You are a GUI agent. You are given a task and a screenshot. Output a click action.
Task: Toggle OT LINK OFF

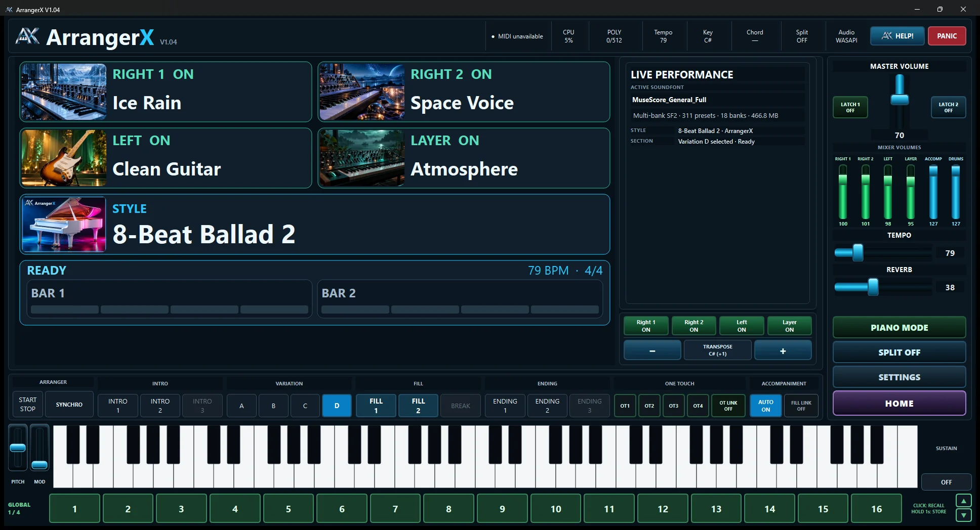click(728, 405)
